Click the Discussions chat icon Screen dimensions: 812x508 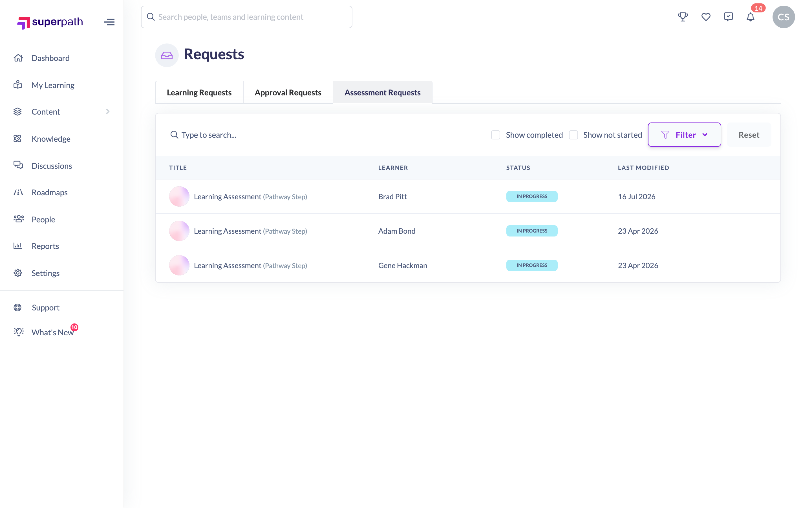[18, 165]
